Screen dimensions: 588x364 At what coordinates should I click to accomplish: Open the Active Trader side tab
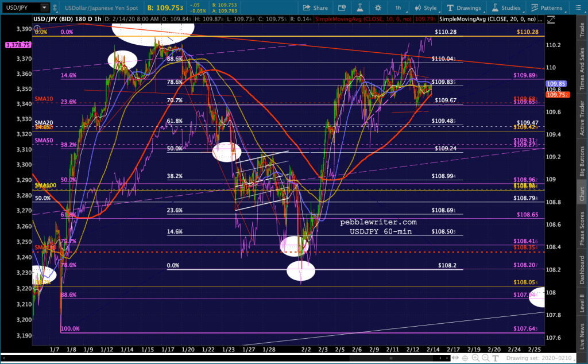point(582,118)
